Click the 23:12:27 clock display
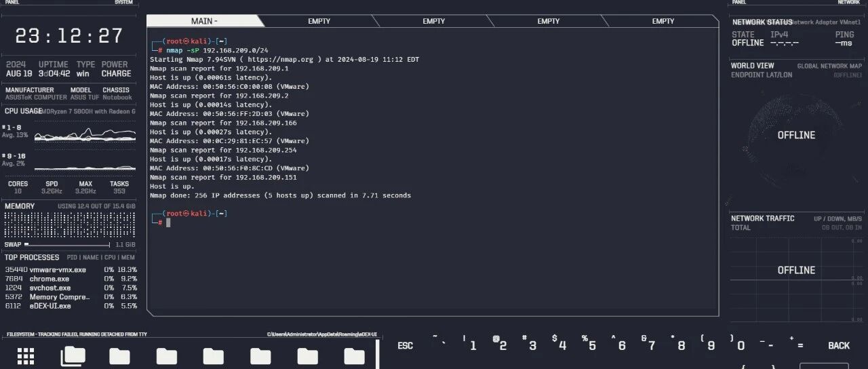 point(69,35)
